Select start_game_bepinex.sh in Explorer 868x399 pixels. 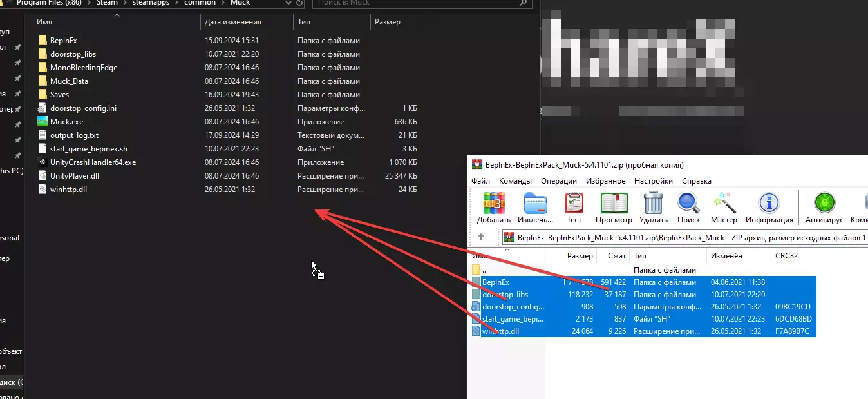point(89,149)
